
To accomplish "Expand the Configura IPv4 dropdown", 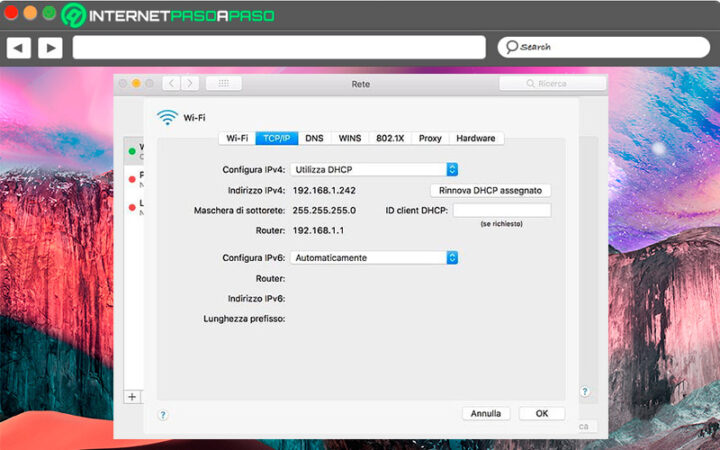I will coord(452,170).
